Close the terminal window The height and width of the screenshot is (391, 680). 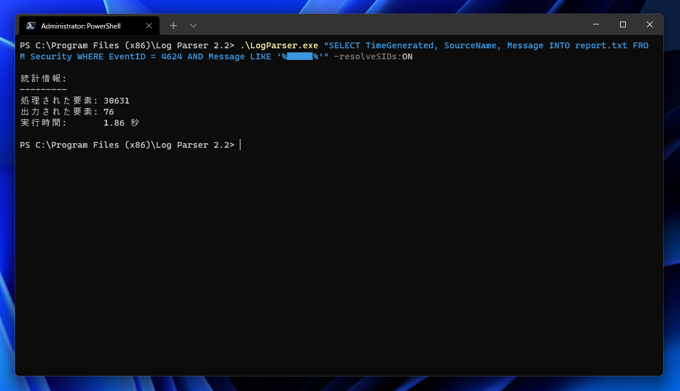coord(649,25)
